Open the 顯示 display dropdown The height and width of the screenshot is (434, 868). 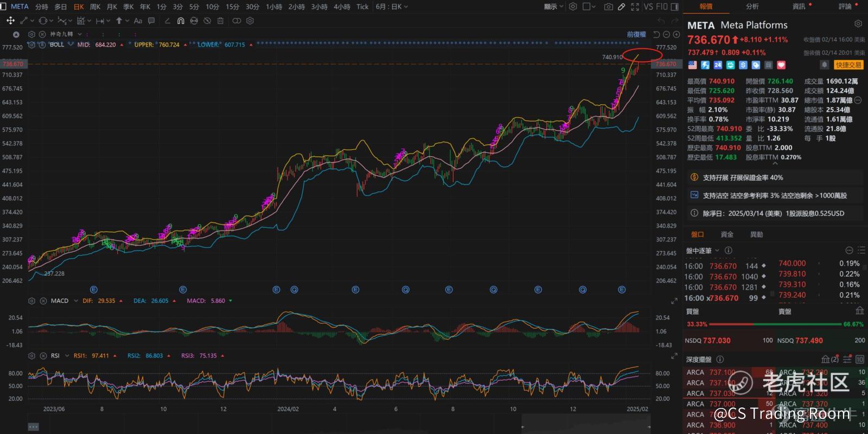[554, 7]
